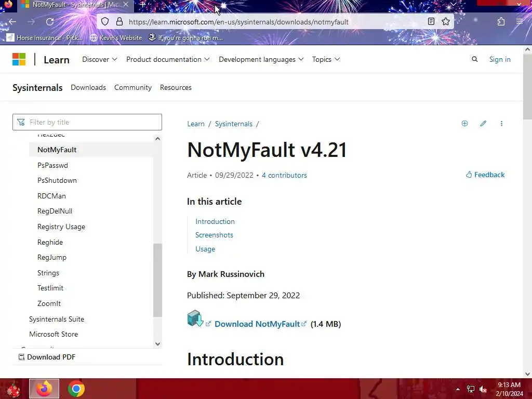Click the Microsoft logo
This screenshot has height=399, width=532.
(x=19, y=59)
